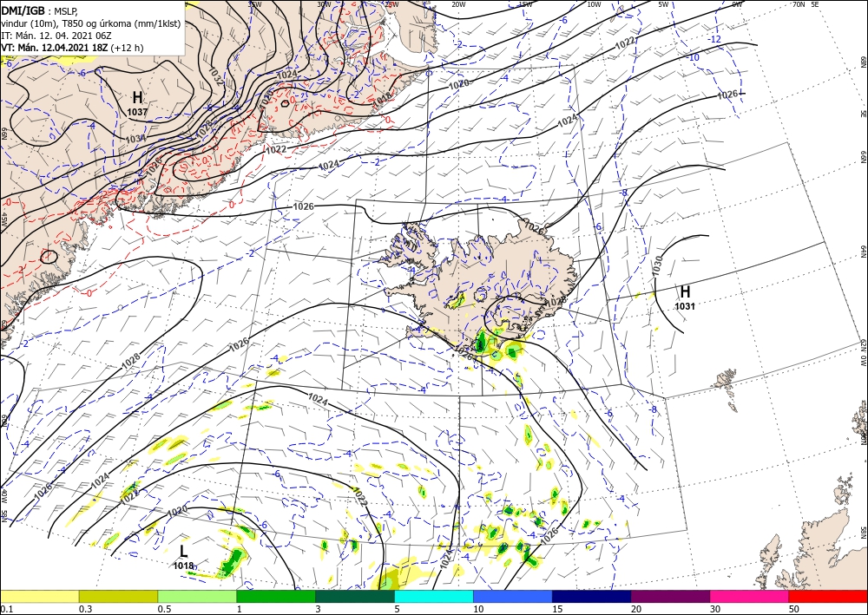This screenshot has width=868, height=615.
Task: Click the "IT: Mán. 12. 04. 2021 06Z" line
Action: 56,36
